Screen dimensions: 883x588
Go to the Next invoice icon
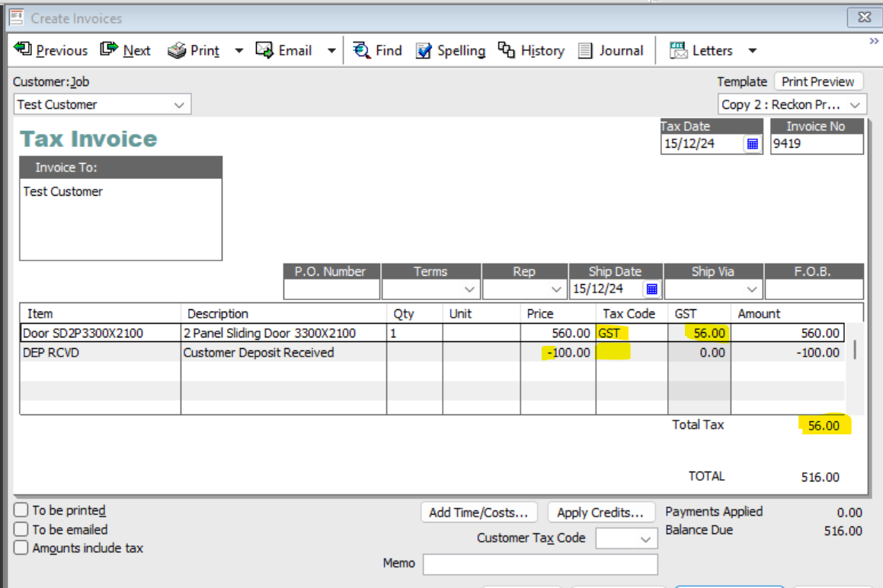pos(109,49)
